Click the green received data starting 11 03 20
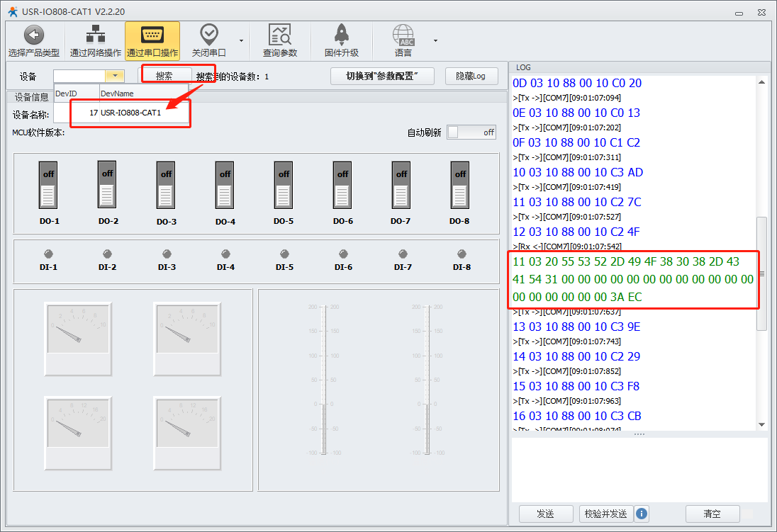The image size is (777, 532). 633,279
